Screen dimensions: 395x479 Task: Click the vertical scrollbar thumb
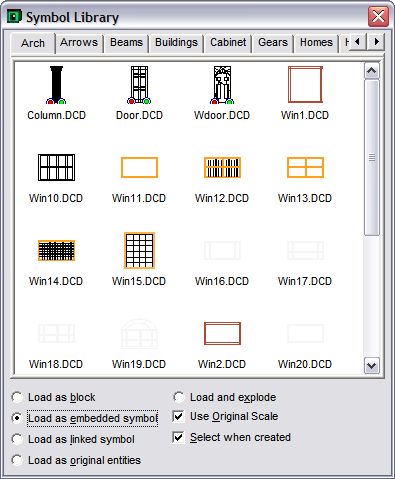pyautogui.click(x=372, y=157)
